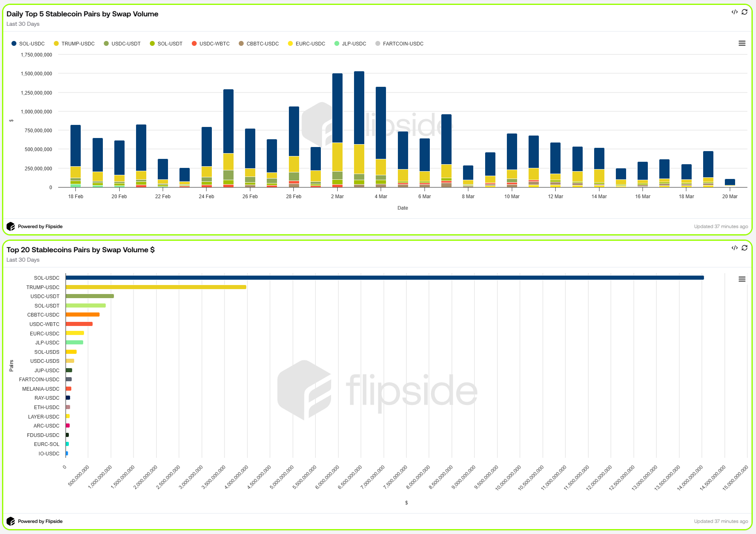The height and width of the screenshot is (534, 756).
Task: Click the SOL-USDC horizontal bar
Action: coord(384,278)
